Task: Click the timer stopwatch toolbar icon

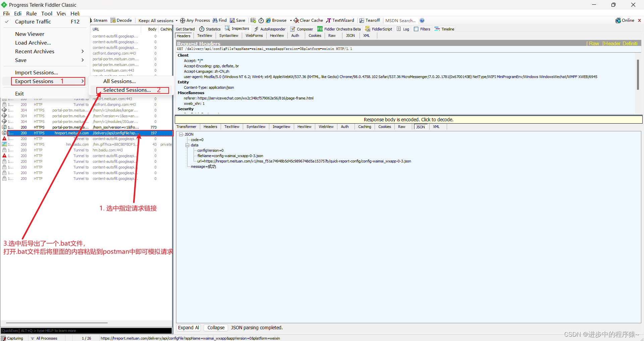Action: pyautogui.click(x=261, y=20)
